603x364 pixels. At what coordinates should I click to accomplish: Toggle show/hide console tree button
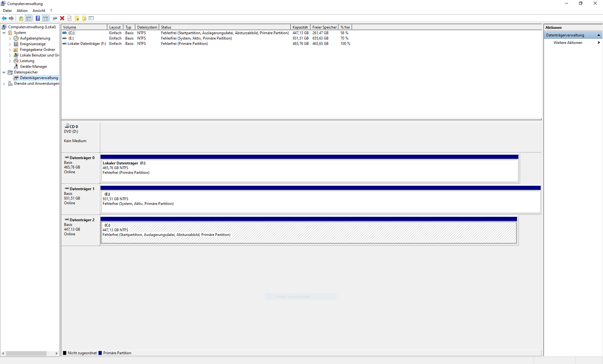(29, 18)
